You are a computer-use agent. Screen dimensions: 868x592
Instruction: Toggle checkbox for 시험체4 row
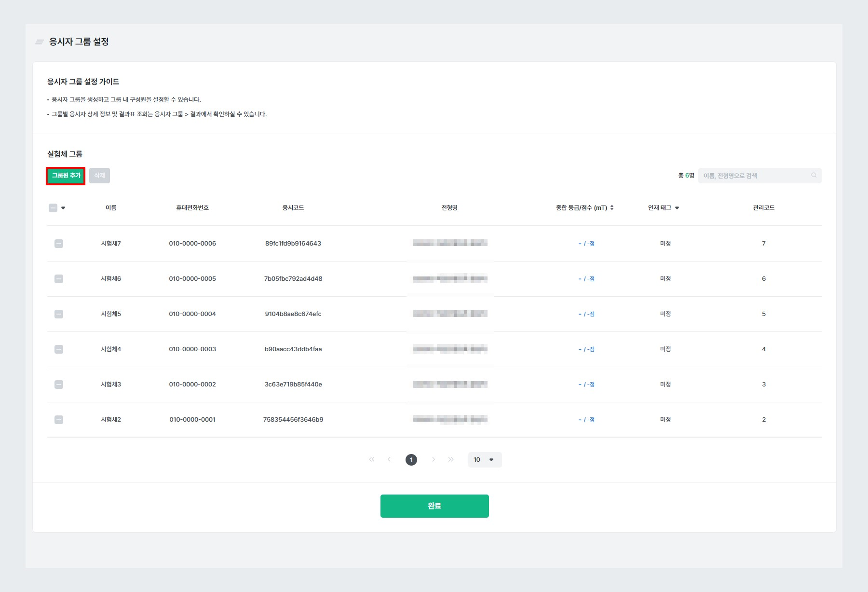(59, 349)
